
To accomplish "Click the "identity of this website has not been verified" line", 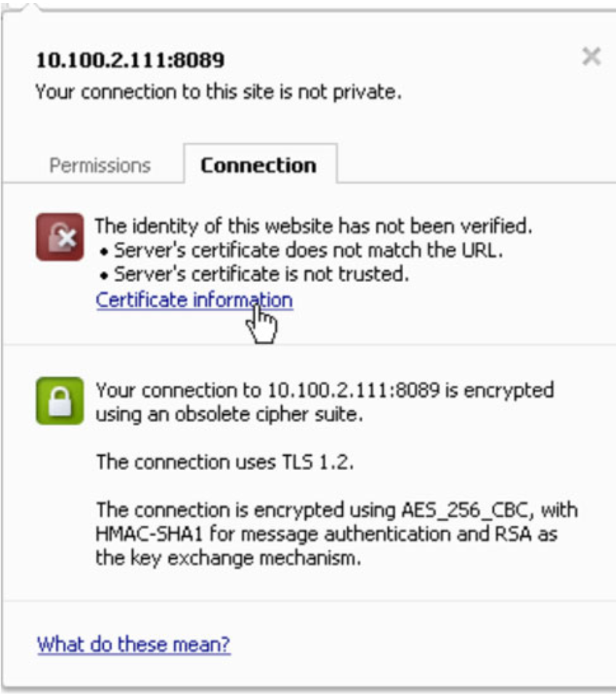I will pos(315,226).
